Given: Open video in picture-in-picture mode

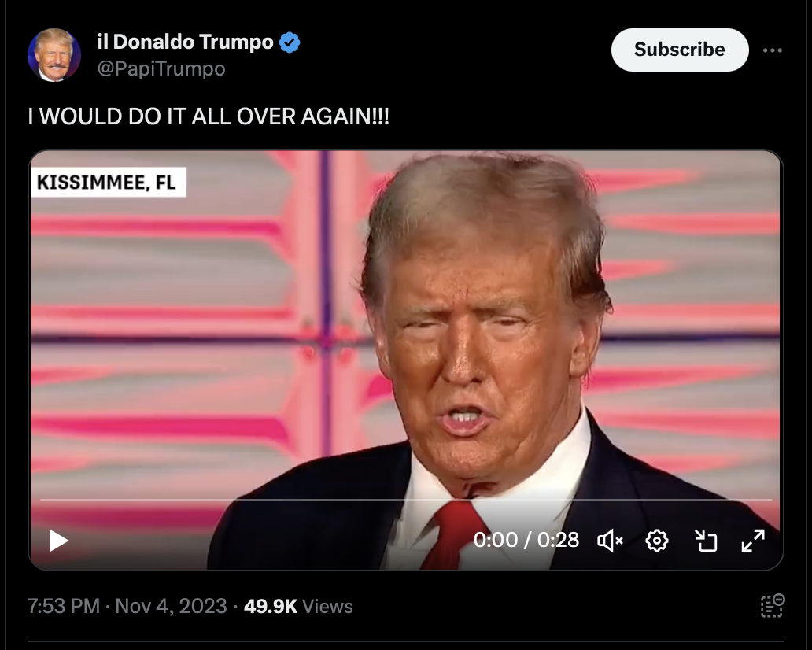Looking at the screenshot, I should coord(705,541).
